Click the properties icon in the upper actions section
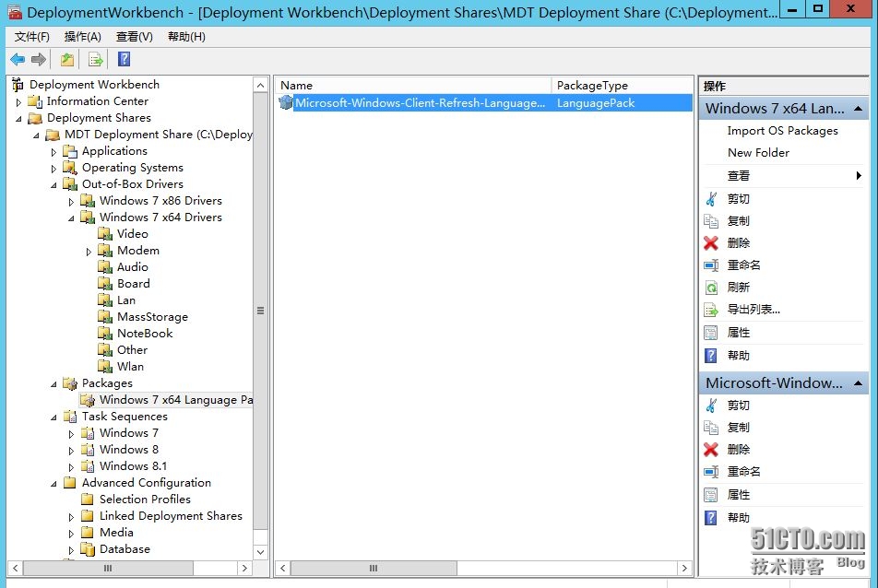 (x=711, y=333)
